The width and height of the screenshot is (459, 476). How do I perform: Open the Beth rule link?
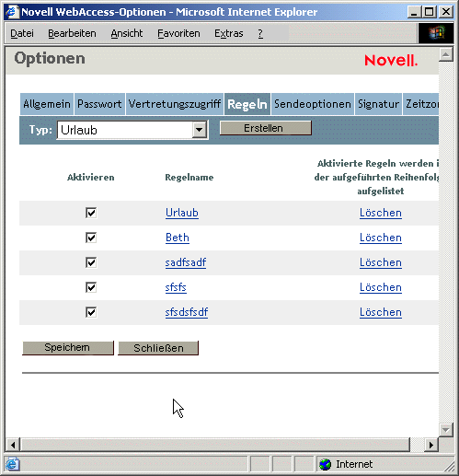pos(178,238)
